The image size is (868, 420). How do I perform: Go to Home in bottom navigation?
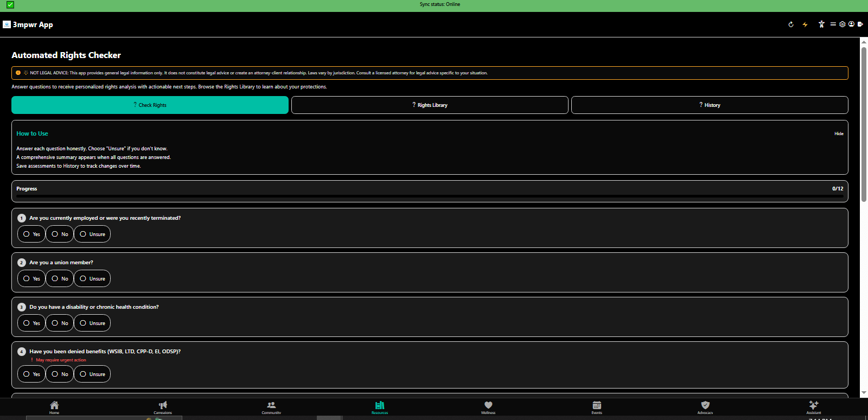coord(54,408)
